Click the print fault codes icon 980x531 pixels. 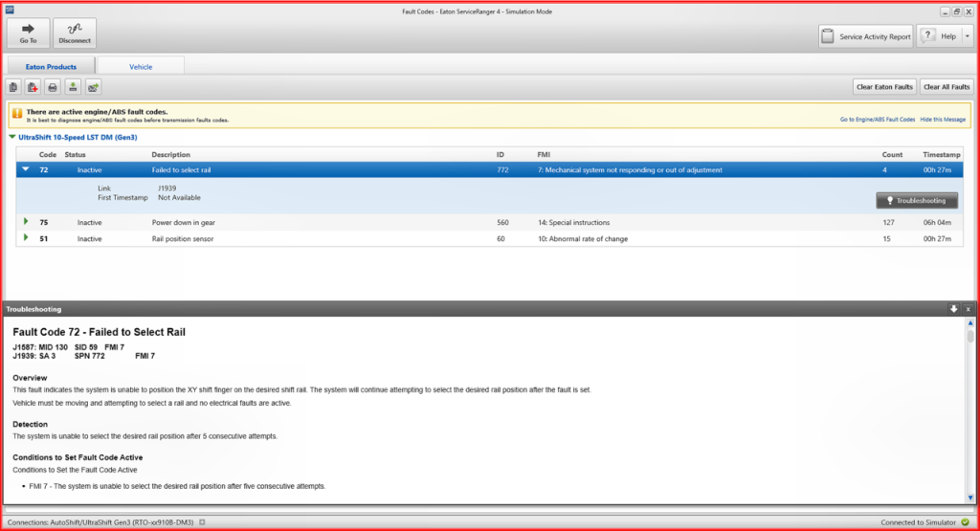coord(53,87)
